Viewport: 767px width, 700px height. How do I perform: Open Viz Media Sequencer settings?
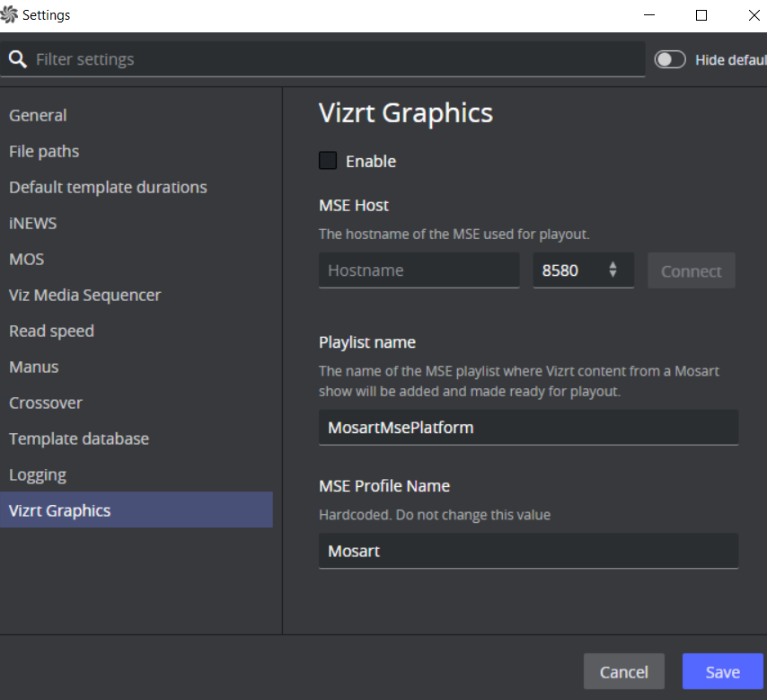click(84, 295)
